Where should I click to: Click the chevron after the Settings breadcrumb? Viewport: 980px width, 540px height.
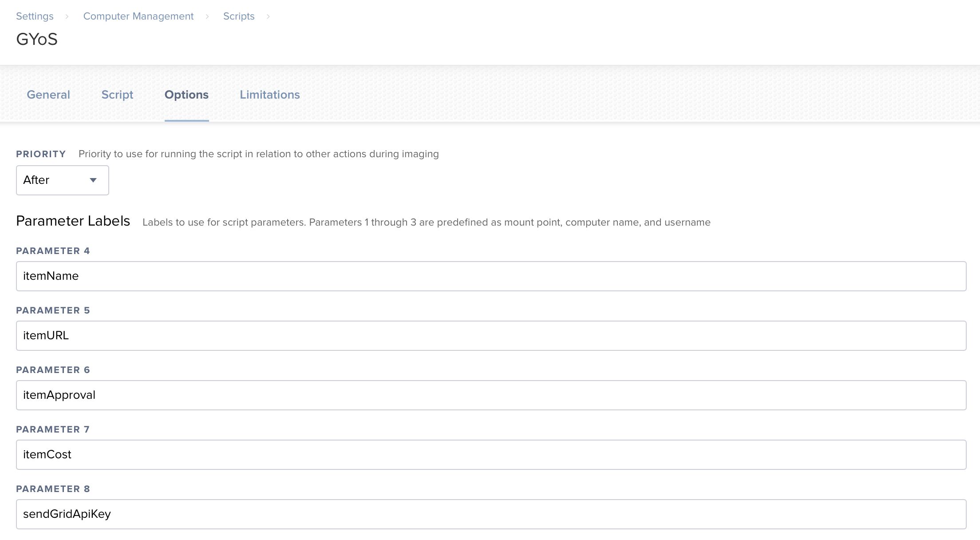[67, 16]
